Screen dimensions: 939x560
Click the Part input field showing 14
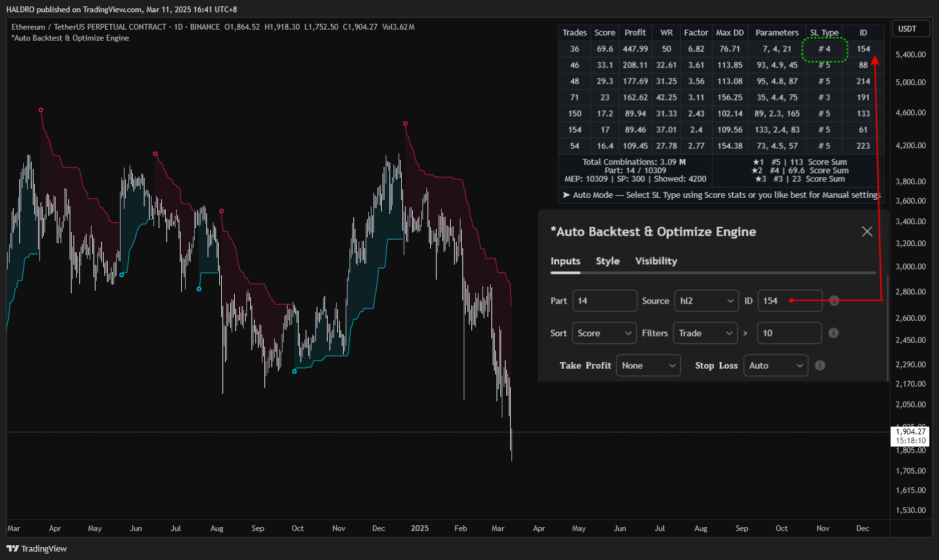(x=605, y=301)
